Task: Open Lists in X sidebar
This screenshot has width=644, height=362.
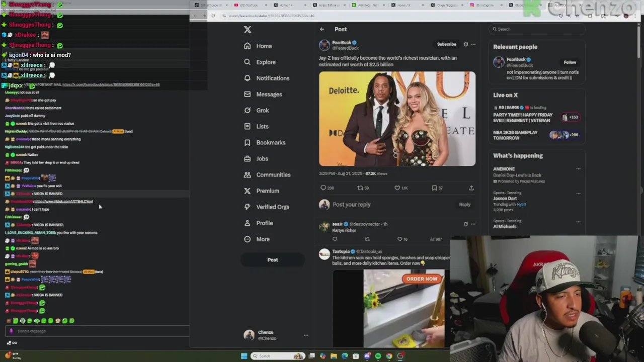Action: (256, 126)
